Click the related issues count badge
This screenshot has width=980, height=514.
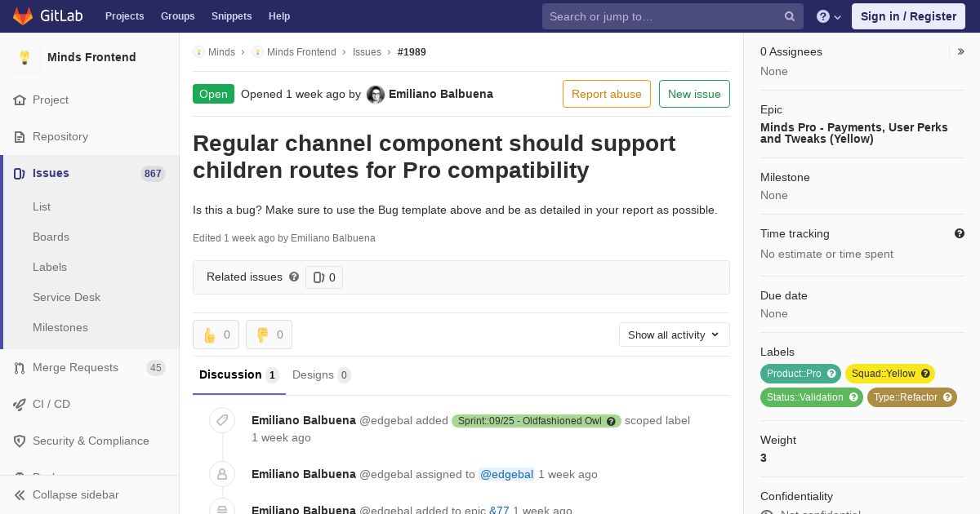324,277
